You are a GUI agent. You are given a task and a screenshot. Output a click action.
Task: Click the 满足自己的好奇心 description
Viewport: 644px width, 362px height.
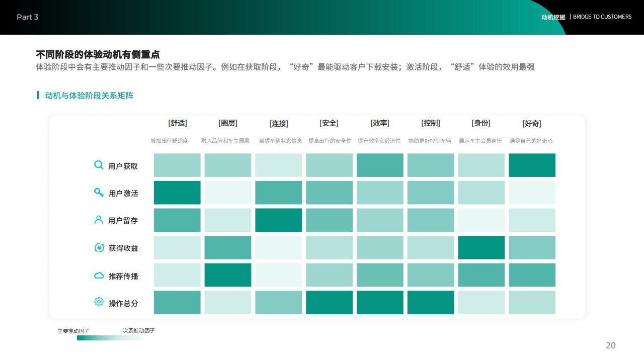[x=531, y=141]
